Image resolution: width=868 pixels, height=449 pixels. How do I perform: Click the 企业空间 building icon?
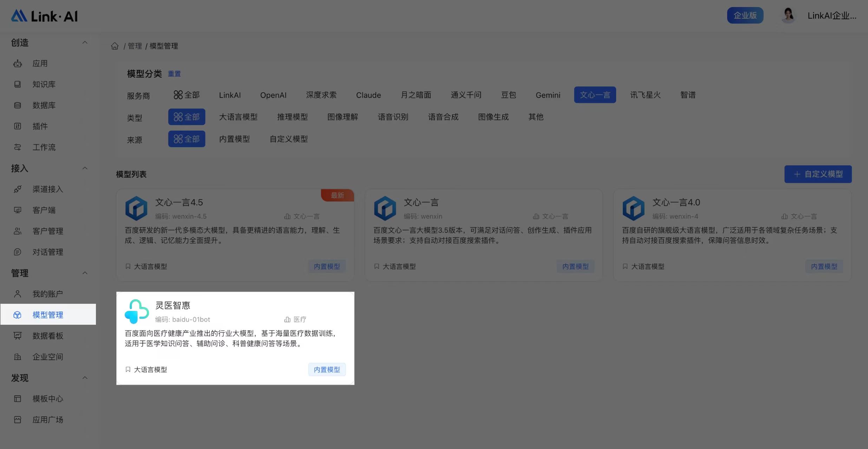18,357
